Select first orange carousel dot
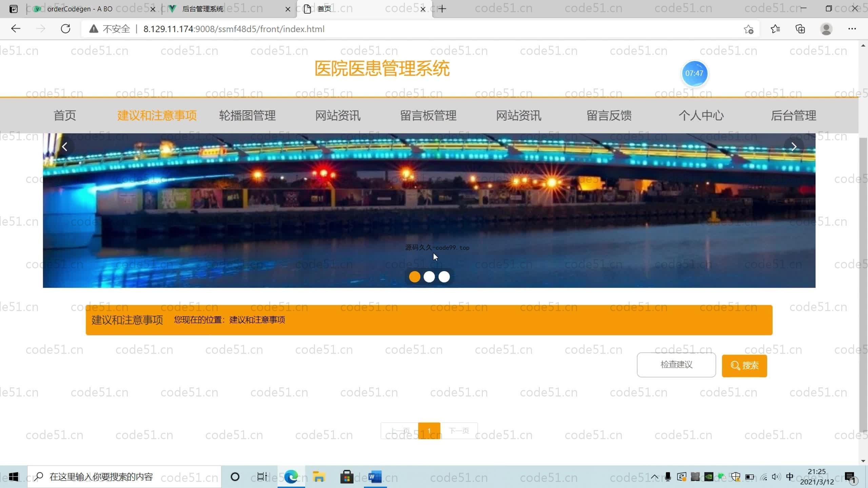Image resolution: width=868 pixels, height=488 pixels. tap(414, 277)
